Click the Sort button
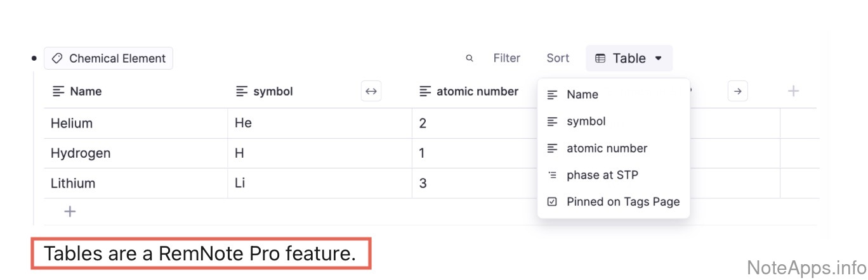Viewport: 868px width, 280px height. click(558, 58)
